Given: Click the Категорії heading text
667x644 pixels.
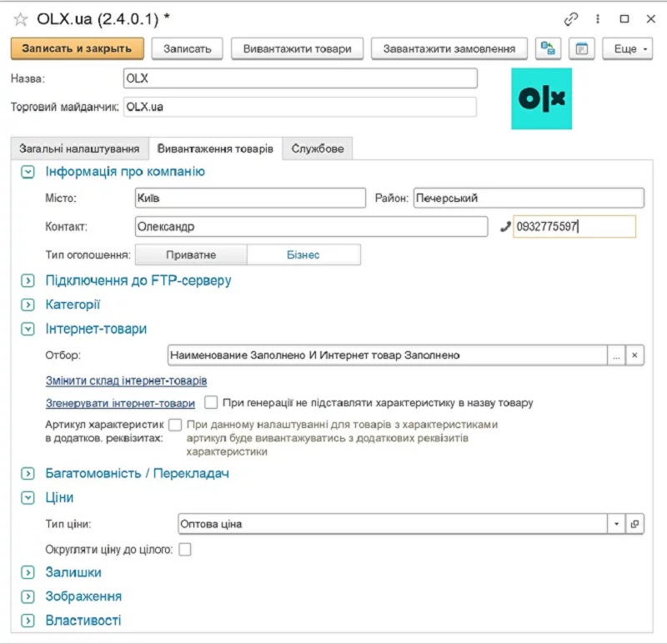Looking at the screenshot, I should click(x=73, y=304).
